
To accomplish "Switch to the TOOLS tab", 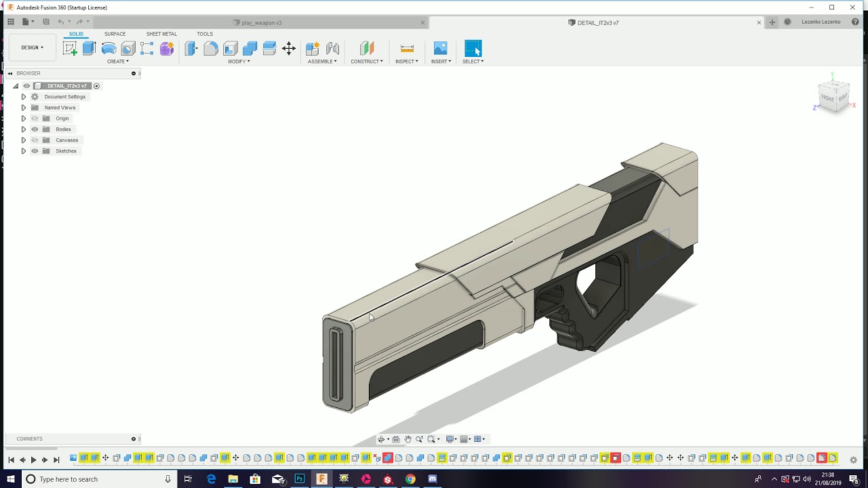I will click(205, 34).
